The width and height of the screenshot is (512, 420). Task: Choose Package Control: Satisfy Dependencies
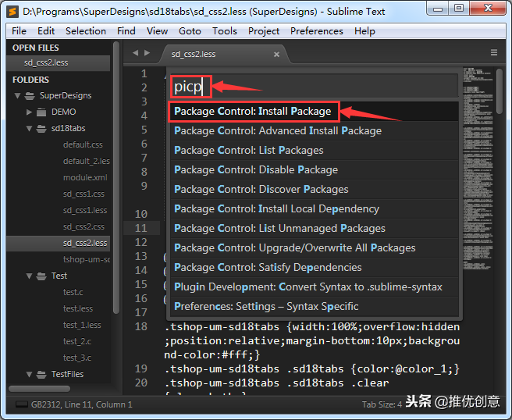(x=314, y=268)
